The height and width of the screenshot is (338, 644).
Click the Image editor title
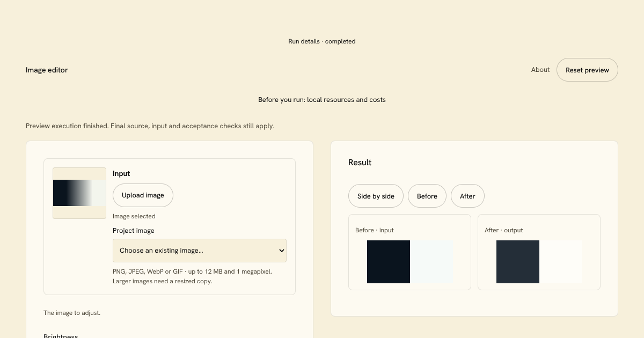pos(47,70)
